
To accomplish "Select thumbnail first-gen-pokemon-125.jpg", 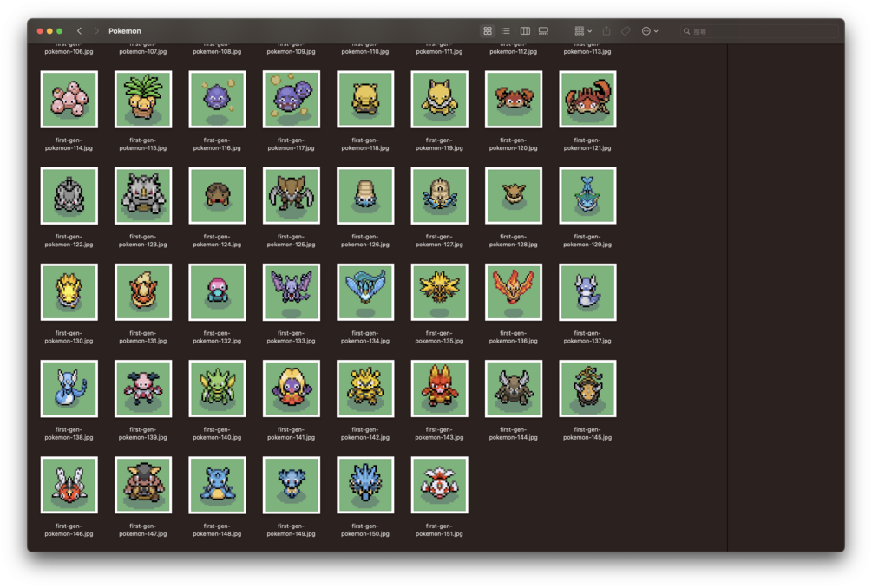I will coord(291,196).
